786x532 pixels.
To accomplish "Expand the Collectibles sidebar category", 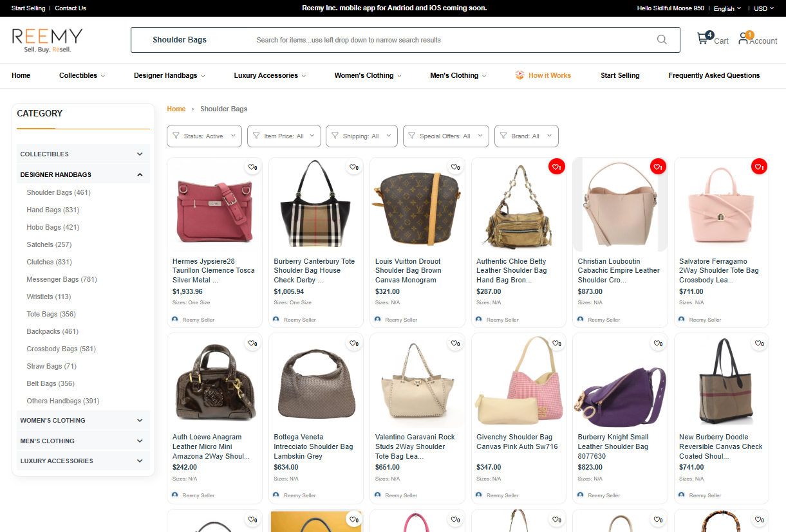I will (83, 154).
